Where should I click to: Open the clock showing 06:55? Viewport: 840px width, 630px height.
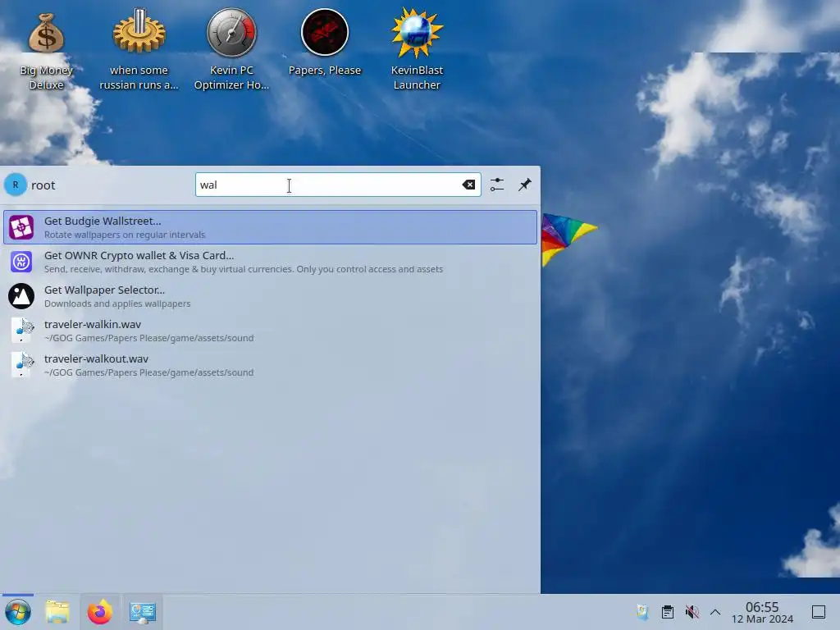coord(762,612)
